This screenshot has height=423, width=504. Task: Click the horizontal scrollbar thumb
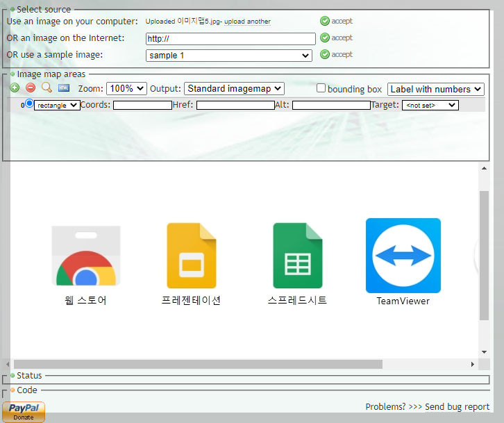[x=198, y=364]
